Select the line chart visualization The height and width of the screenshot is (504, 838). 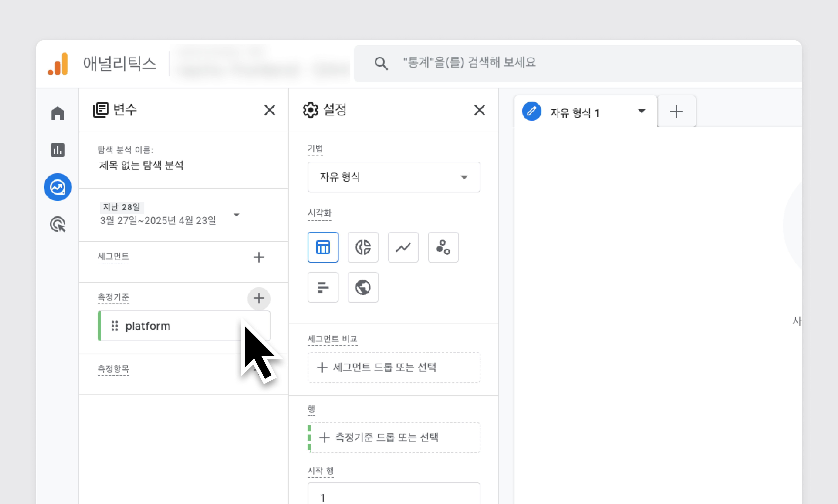(403, 247)
